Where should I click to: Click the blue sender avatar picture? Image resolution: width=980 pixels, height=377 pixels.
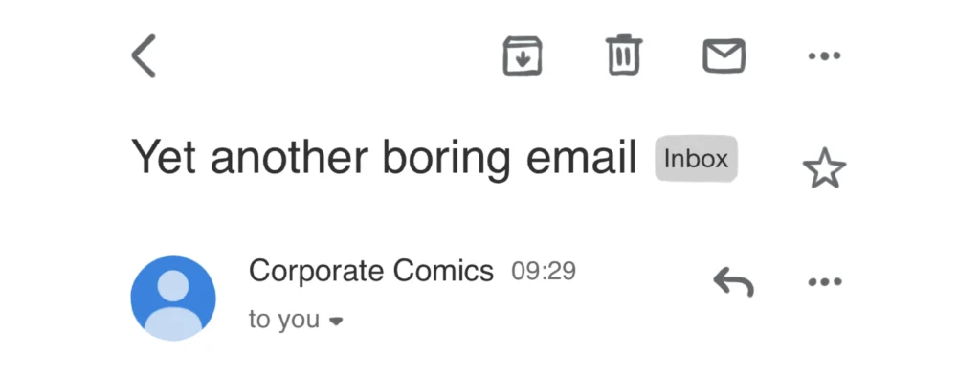tap(173, 299)
